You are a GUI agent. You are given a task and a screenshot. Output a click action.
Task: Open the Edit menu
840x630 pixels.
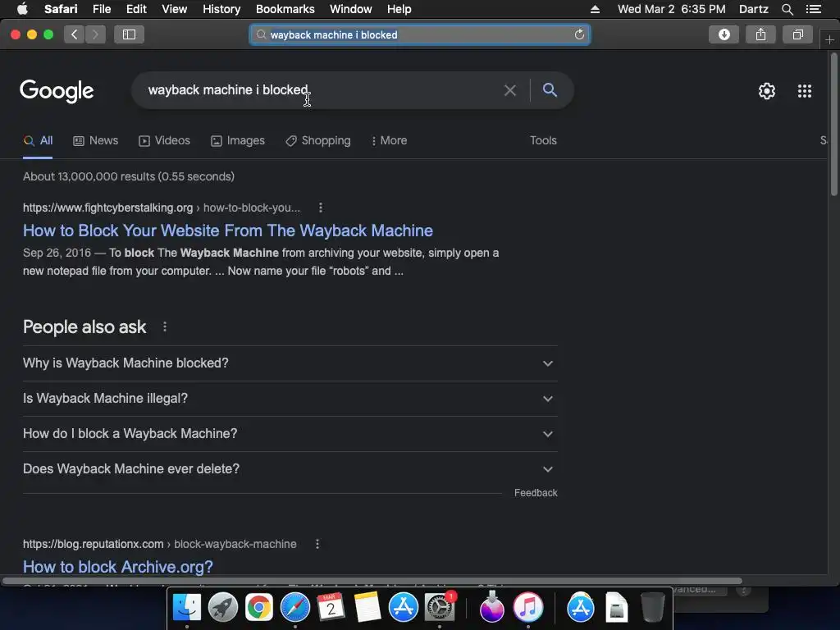136,9
